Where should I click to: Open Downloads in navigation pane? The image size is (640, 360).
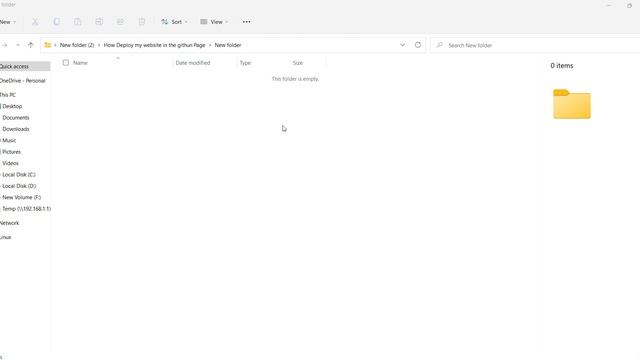tap(16, 129)
